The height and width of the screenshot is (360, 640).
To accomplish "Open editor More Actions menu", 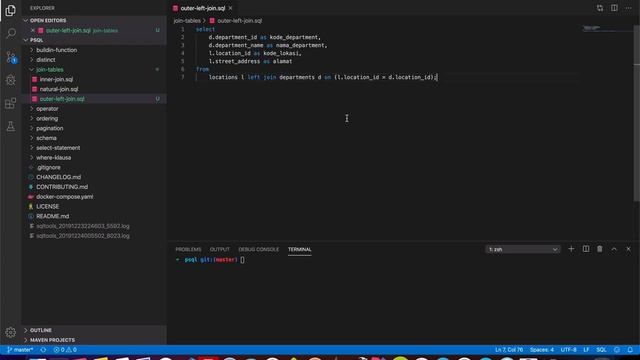I will tap(629, 8).
